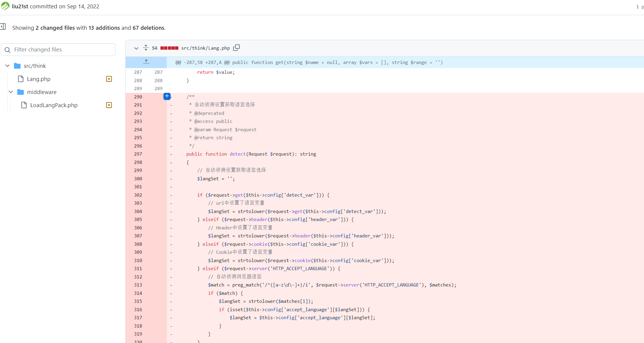Click the red diffstat deletion blocks

point(169,48)
